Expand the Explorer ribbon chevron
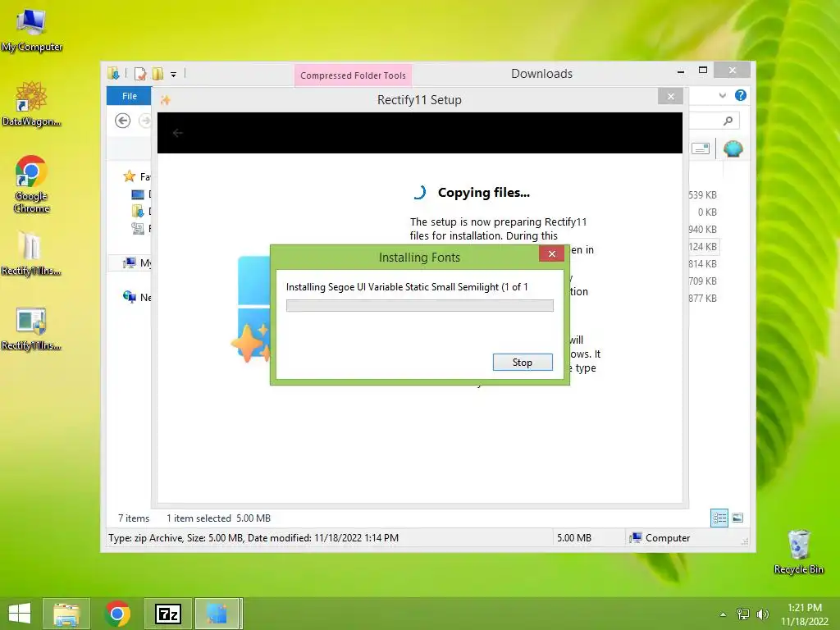Screen dimensions: 840x630 (722, 95)
